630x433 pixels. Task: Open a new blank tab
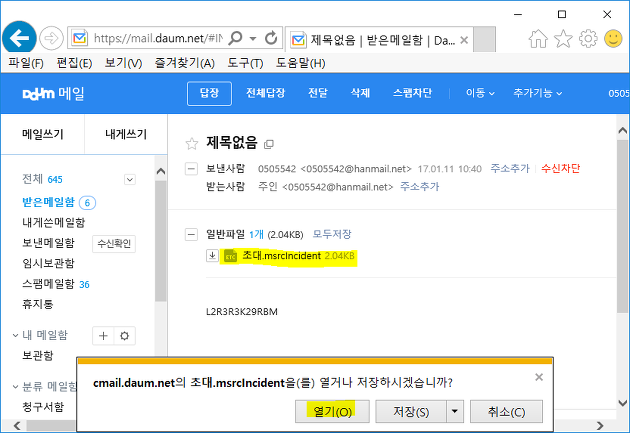click(x=484, y=39)
